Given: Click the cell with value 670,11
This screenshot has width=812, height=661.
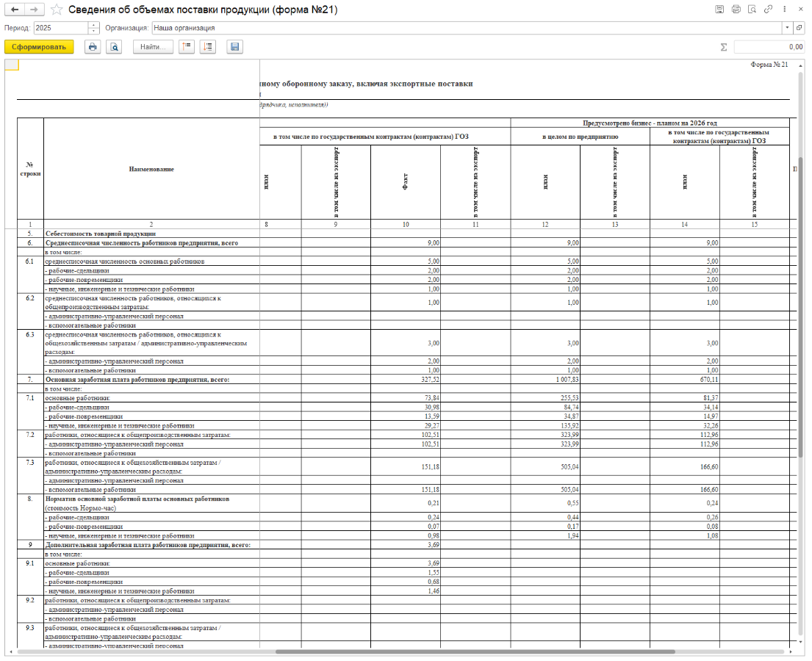Looking at the screenshot, I should click(x=685, y=380).
